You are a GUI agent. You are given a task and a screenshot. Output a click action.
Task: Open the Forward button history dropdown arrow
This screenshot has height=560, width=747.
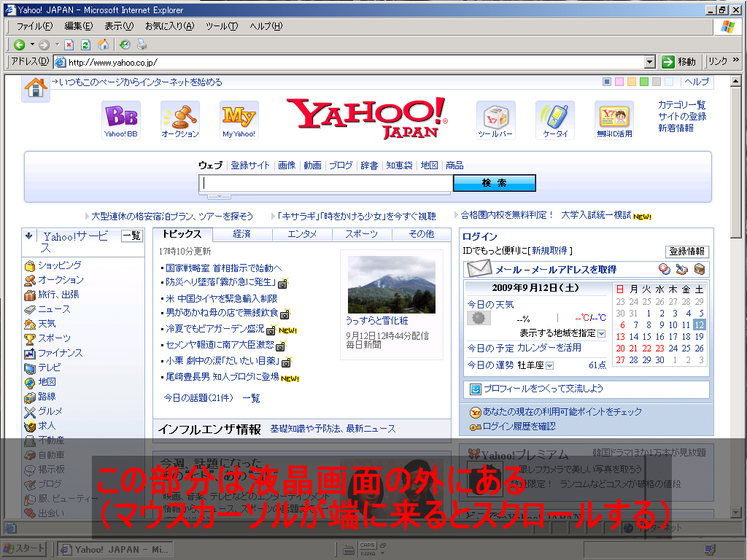point(57,44)
